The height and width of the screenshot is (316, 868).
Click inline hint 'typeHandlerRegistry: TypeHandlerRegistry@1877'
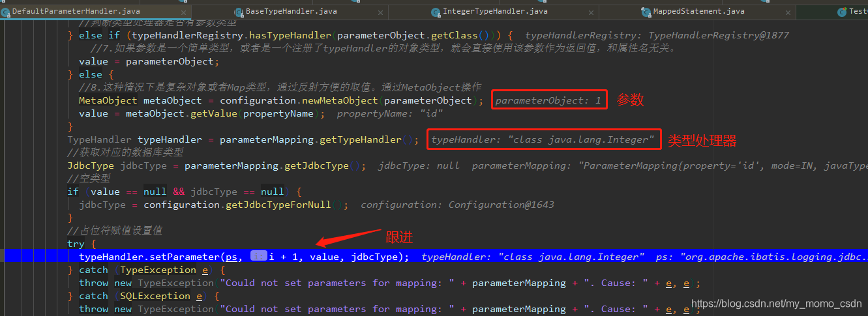tap(657, 35)
